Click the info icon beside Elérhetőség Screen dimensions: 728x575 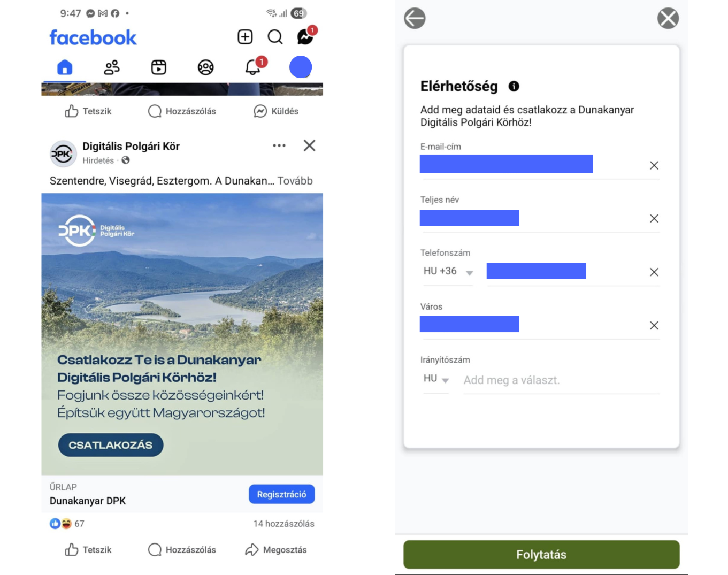point(514,86)
